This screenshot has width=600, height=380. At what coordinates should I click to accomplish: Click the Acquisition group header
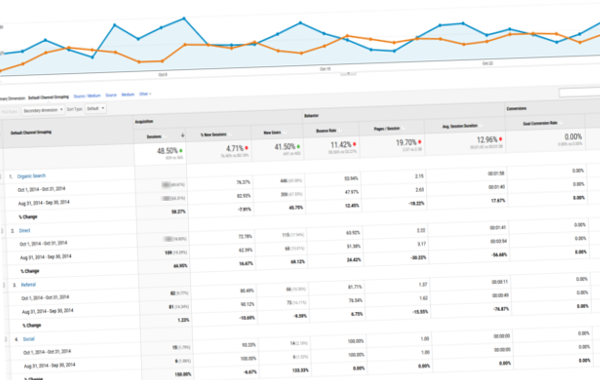pyautogui.click(x=144, y=121)
